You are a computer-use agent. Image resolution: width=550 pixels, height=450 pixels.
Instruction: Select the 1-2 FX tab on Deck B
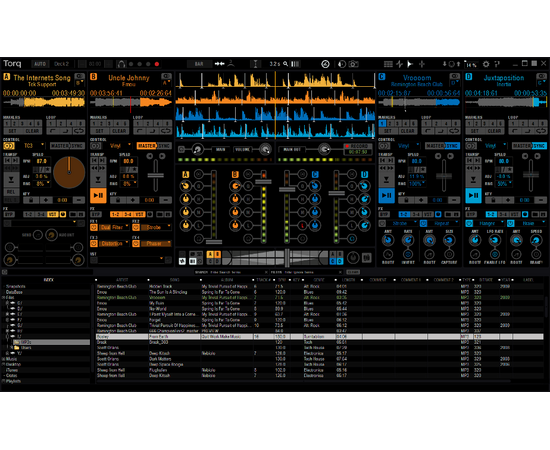click(115, 214)
